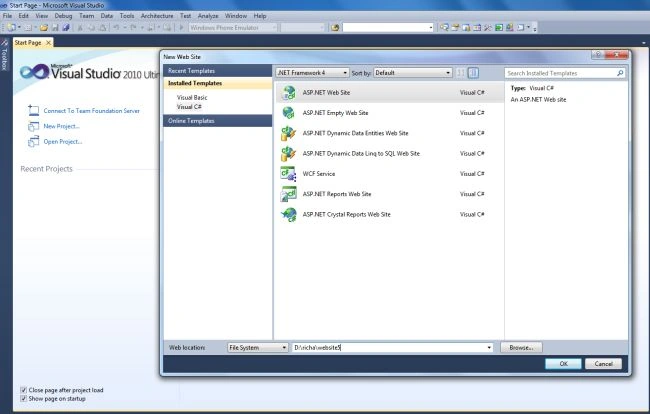Click the Cut scissors toolbar icon
This screenshot has height=414, width=650.
(80, 28)
